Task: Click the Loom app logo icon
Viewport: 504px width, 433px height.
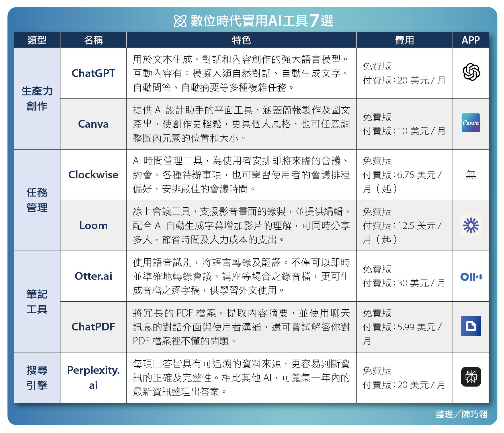Action: [x=471, y=225]
